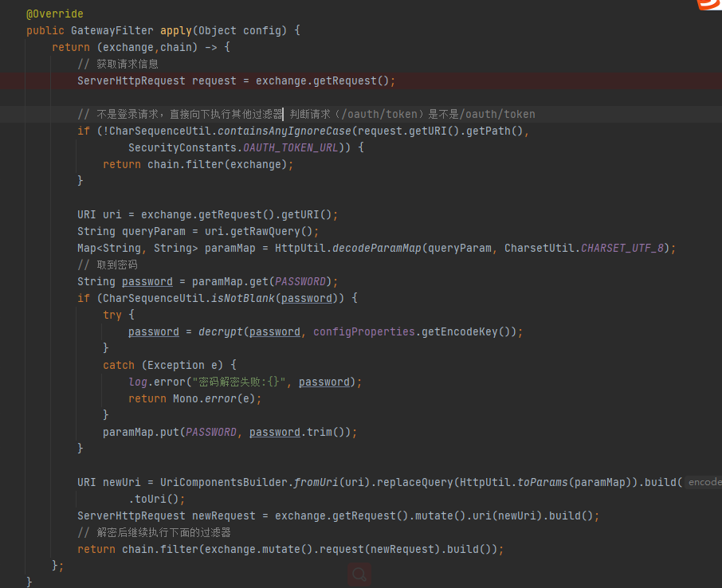The image size is (722, 588).
Task: Click the comment 获取请求信息
Action: click(x=118, y=64)
